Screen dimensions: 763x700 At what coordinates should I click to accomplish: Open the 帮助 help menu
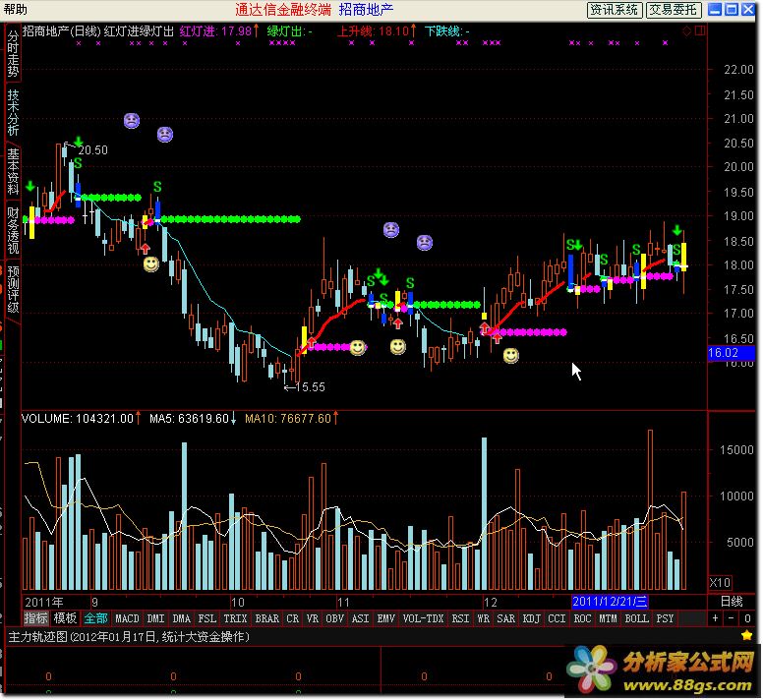(x=15, y=9)
